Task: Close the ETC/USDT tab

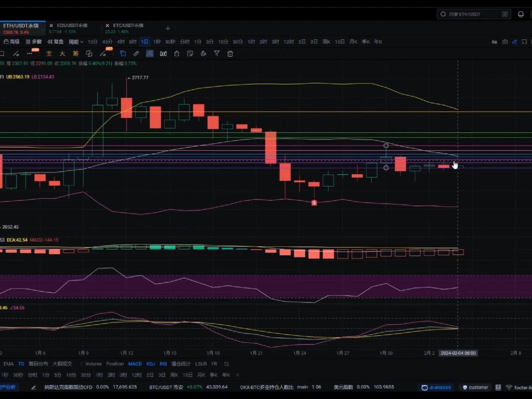Action: tap(108, 25)
